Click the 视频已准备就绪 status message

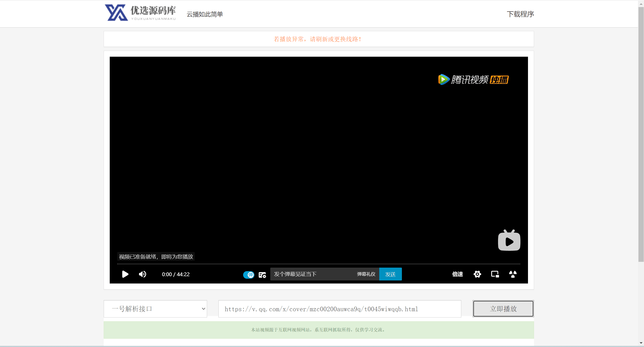tap(156, 257)
